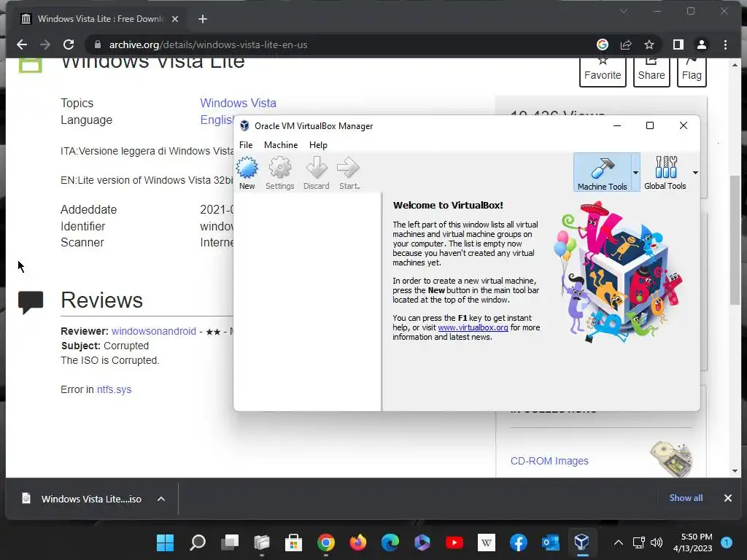The width and height of the screenshot is (747, 560).
Task: Open volume control in system tray
Action: pos(656,542)
